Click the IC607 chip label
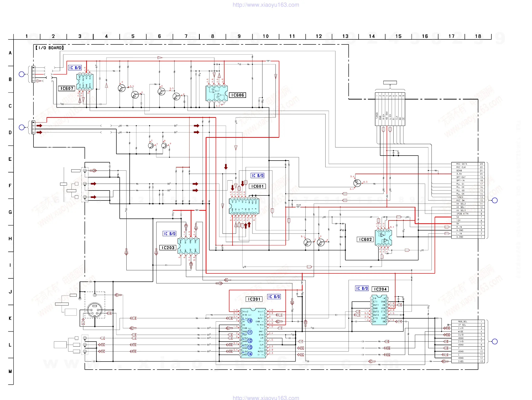This screenshot has height=400, width=532. (x=67, y=89)
